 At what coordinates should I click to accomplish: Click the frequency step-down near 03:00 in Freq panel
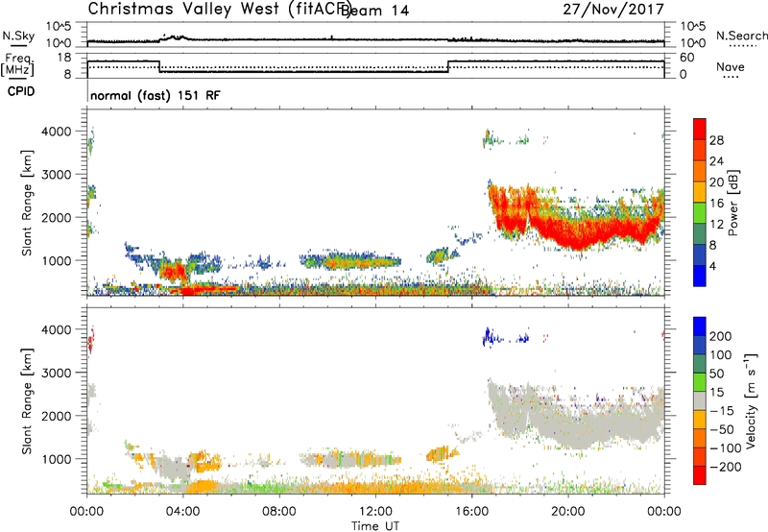(x=159, y=66)
